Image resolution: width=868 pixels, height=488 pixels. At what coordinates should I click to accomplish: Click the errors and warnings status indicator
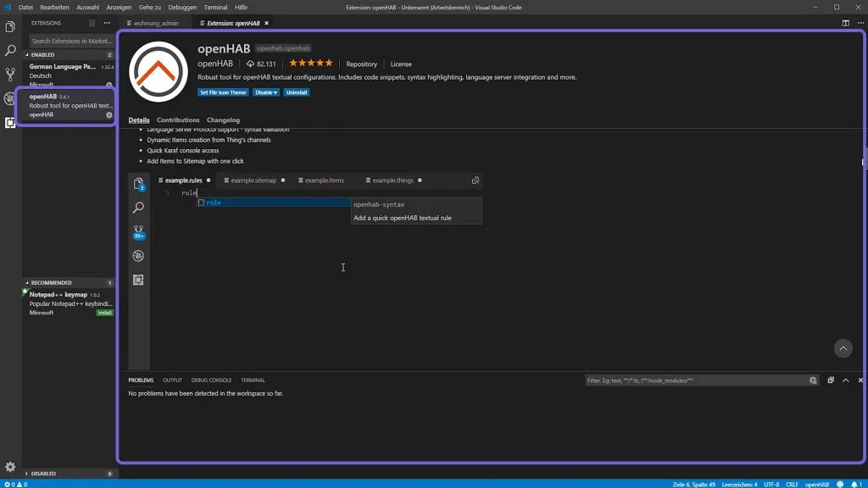[15, 484]
